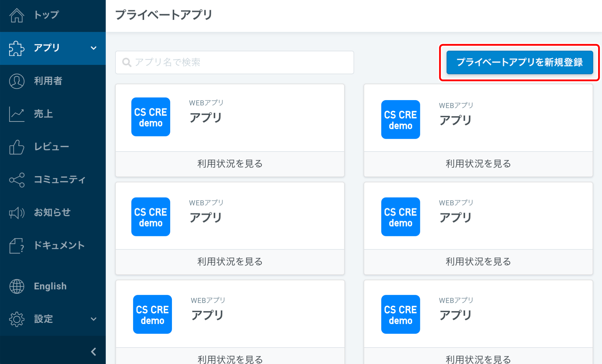Click the user profile icon for 利用者
Screen dimensions: 602x364
(17, 81)
